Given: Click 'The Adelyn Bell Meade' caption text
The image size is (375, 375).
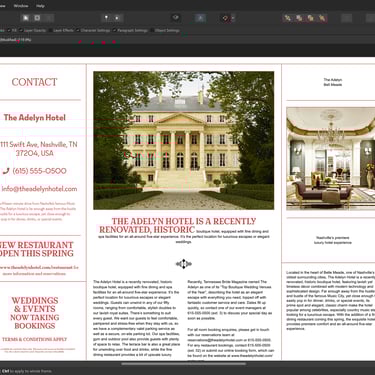Looking at the screenshot, I should pos(333,82).
